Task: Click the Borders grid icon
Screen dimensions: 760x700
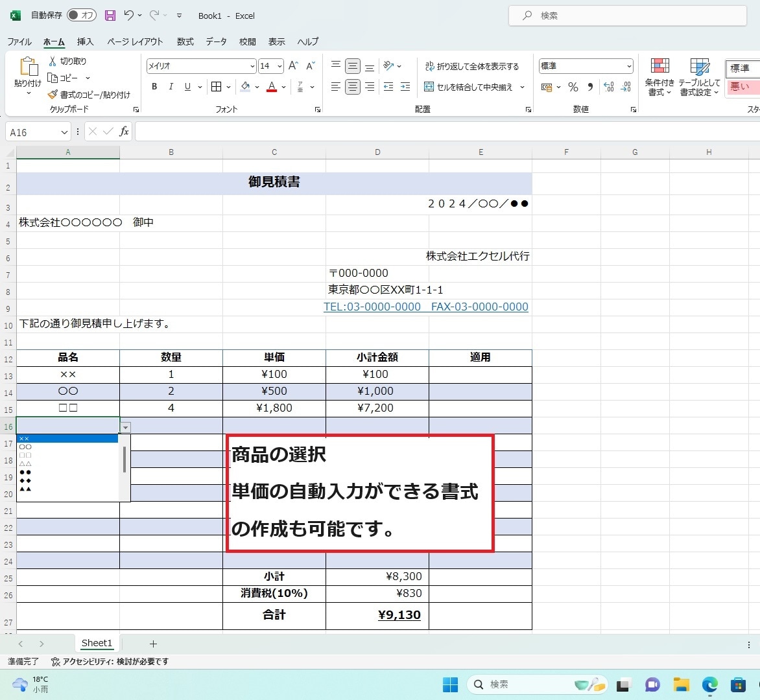Action: coord(216,87)
